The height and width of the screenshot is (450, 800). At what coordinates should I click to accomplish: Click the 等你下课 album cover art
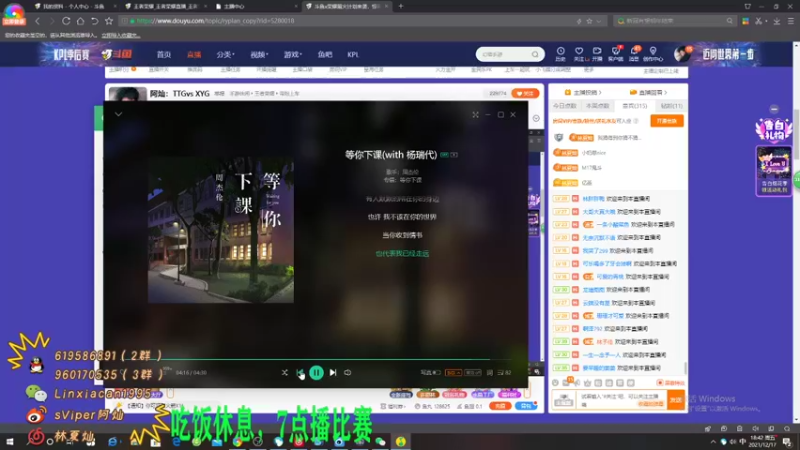pos(221,230)
